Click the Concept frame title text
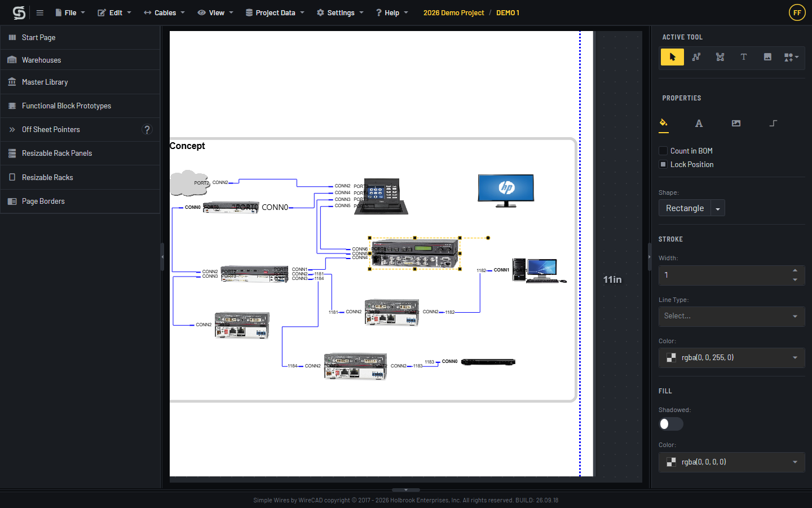This screenshot has height=508, width=812. click(187, 146)
